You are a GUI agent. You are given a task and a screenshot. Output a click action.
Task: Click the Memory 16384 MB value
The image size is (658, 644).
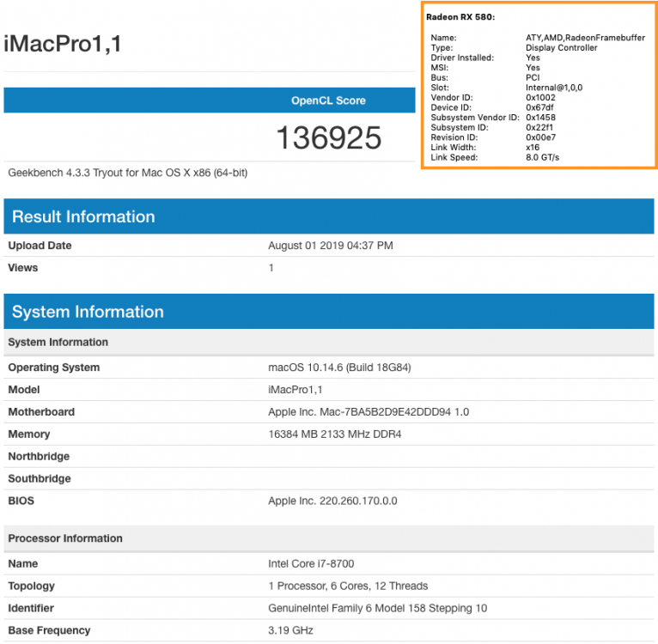click(334, 434)
